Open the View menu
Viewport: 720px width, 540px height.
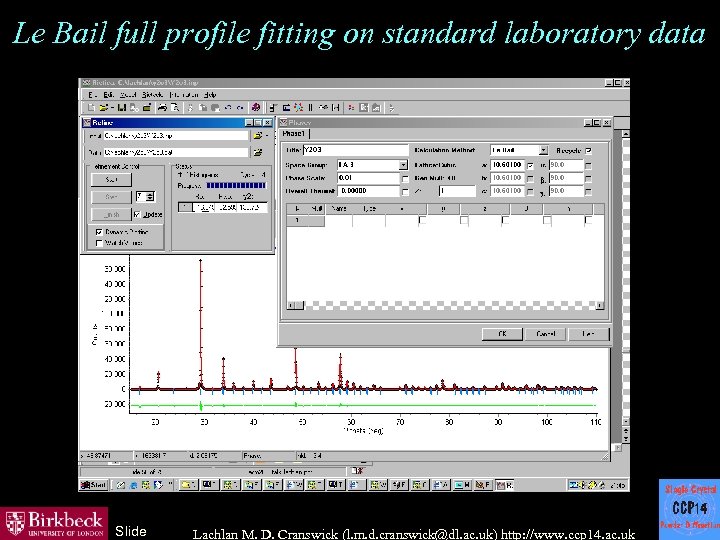coord(128,95)
